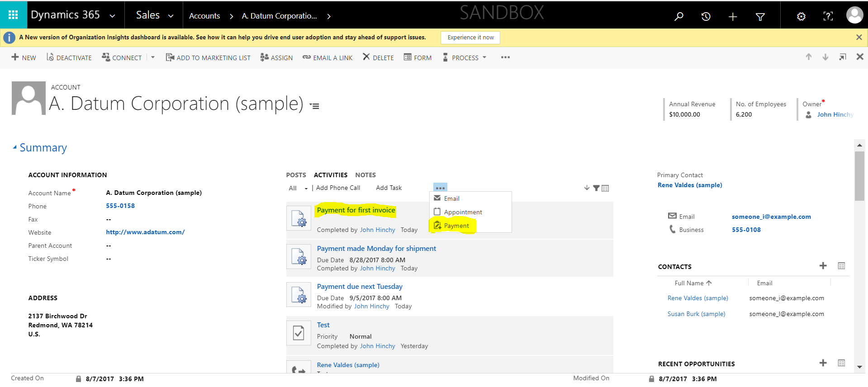Viewport: 868px width, 387px height.
Task: Click the activities more options ellipsis
Action: click(x=440, y=188)
